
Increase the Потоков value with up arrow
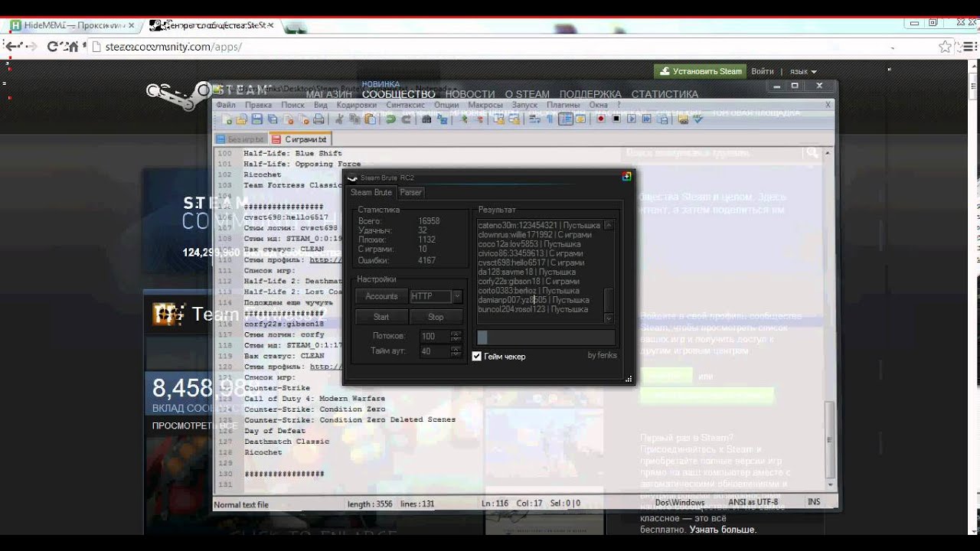coord(456,334)
